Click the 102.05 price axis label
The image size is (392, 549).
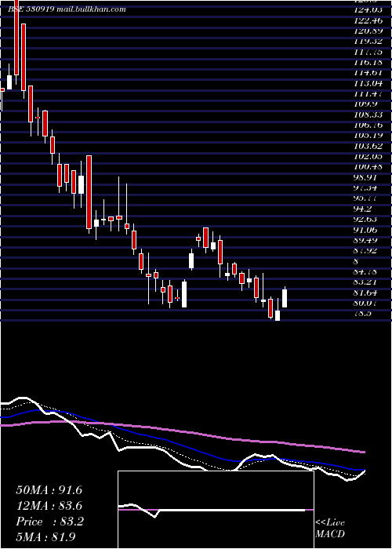click(368, 157)
